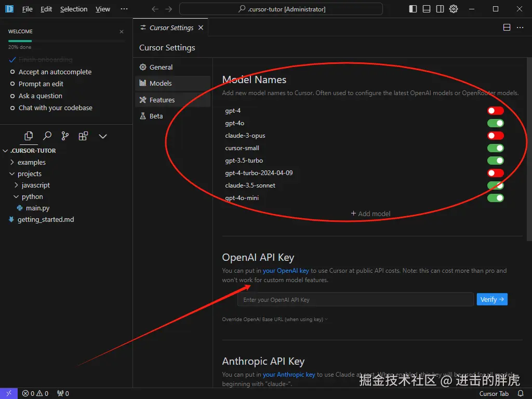The width and height of the screenshot is (532, 399).
Task: Open the View menu
Action: click(102, 9)
